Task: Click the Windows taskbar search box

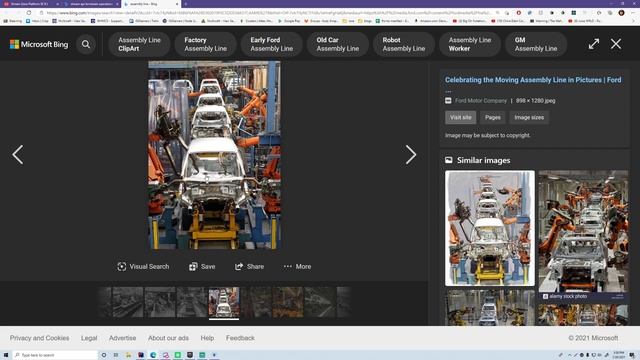Action: (55, 355)
